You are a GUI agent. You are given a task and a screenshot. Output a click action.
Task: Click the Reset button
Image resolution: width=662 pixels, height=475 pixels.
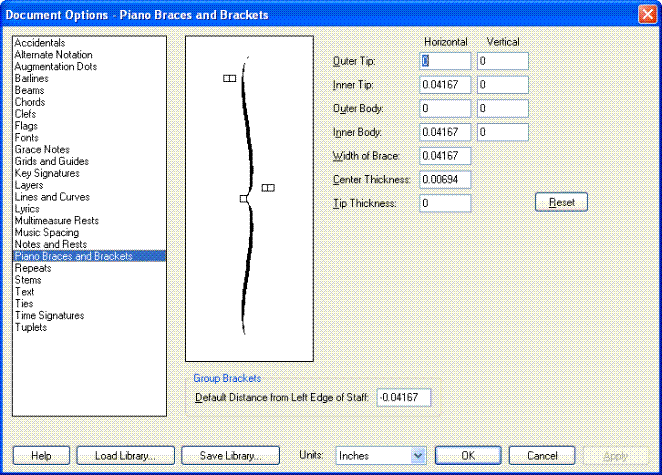(x=561, y=202)
